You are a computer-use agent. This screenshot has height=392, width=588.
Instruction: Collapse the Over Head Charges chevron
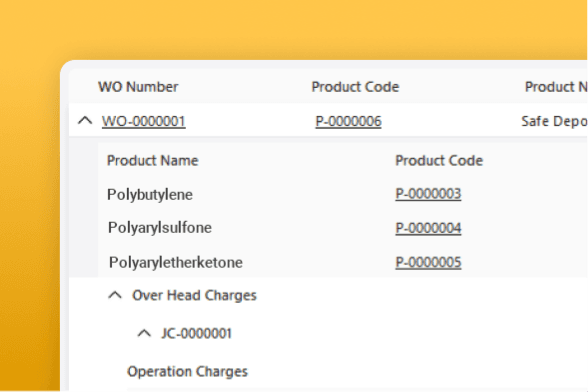115,295
